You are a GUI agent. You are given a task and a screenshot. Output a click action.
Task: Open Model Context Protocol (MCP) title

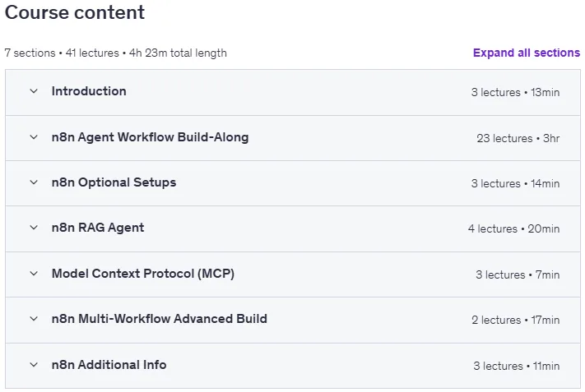[143, 274]
